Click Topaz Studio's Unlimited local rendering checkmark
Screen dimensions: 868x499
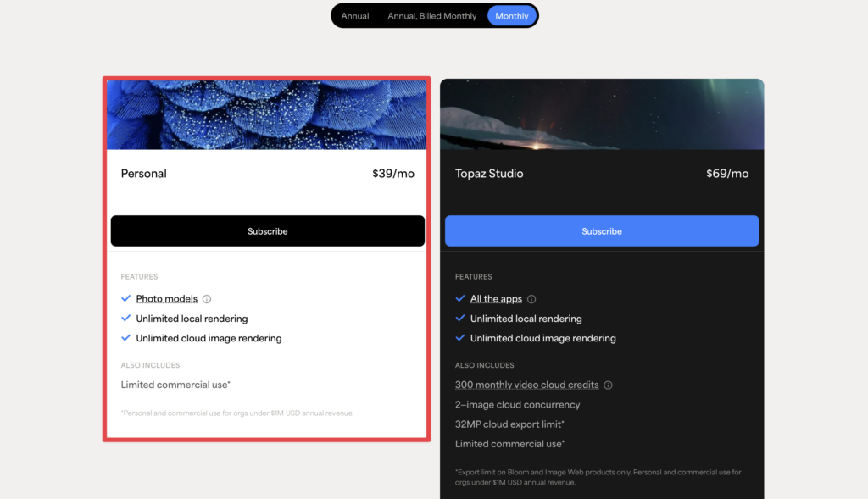(x=460, y=318)
